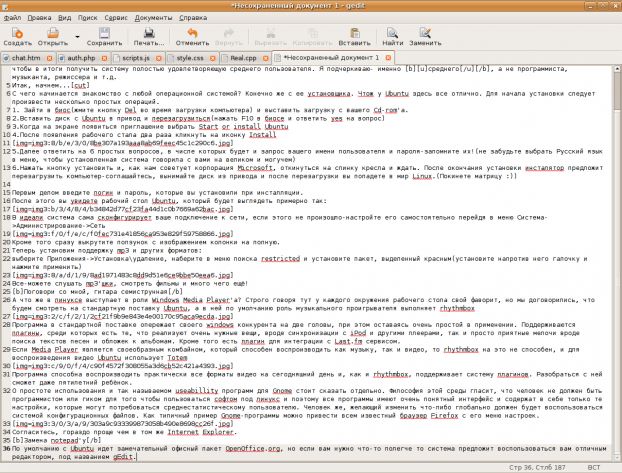Expand the recent files arrow beside Открыть
This screenshot has height=473, width=622.
point(77,42)
